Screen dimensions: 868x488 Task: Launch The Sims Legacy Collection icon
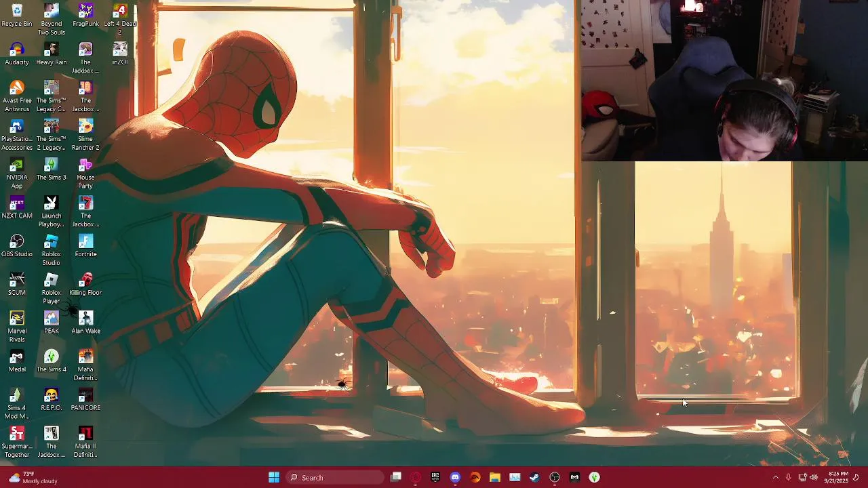[52, 96]
